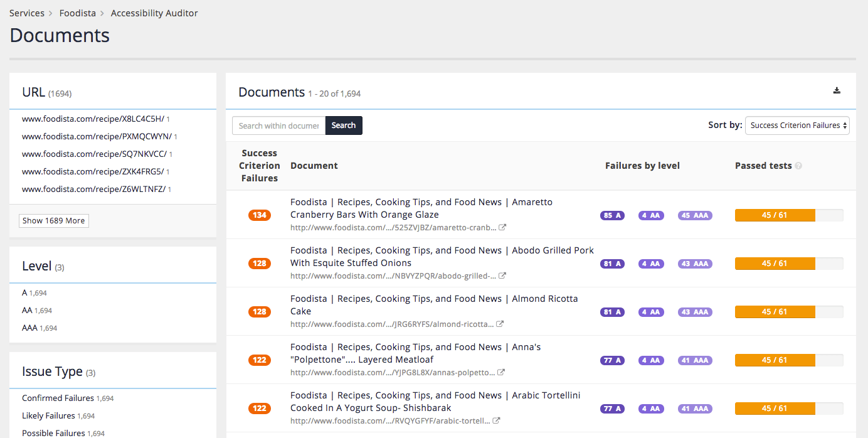Click the Passed tests help icon
Screen dimensions: 868x438
coord(798,166)
